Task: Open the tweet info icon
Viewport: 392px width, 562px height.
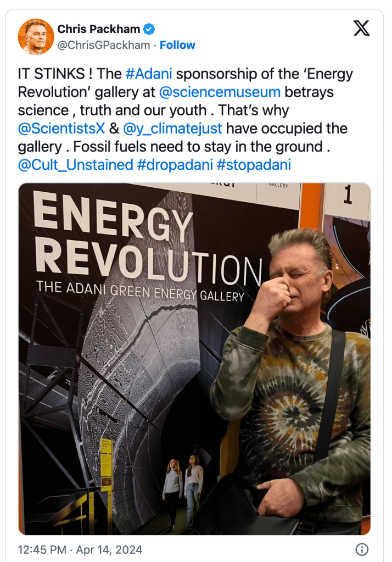Action: (x=361, y=549)
